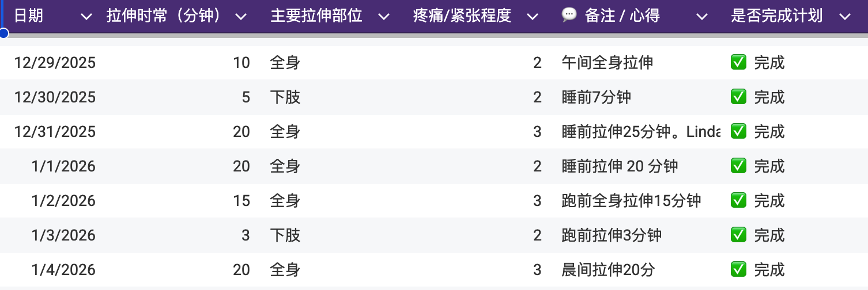Open the 备注 / 心得 column dropdown
This screenshot has height=290, width=868.
[x=701, y=17]
